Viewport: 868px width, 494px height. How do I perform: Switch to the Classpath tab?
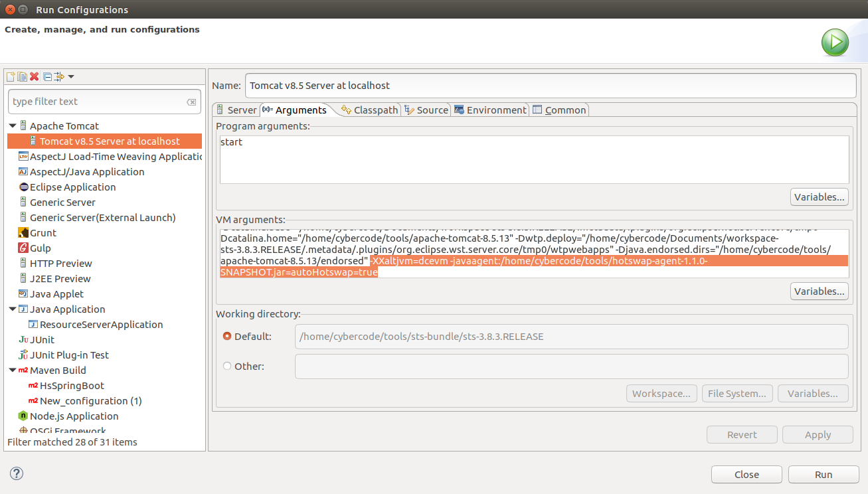click(369, 110)
